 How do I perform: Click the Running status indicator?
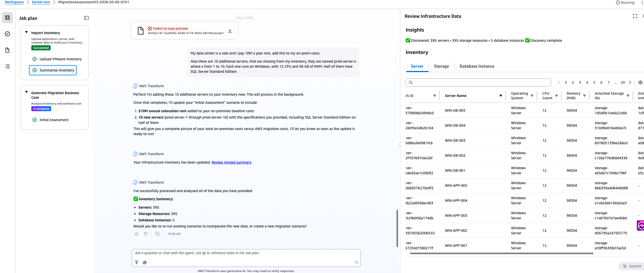625,3
